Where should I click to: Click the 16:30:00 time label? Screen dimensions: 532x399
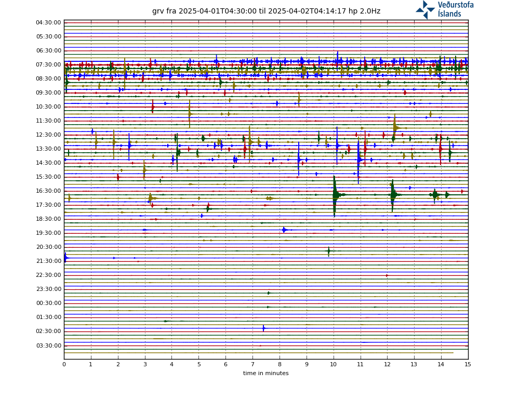48,191
